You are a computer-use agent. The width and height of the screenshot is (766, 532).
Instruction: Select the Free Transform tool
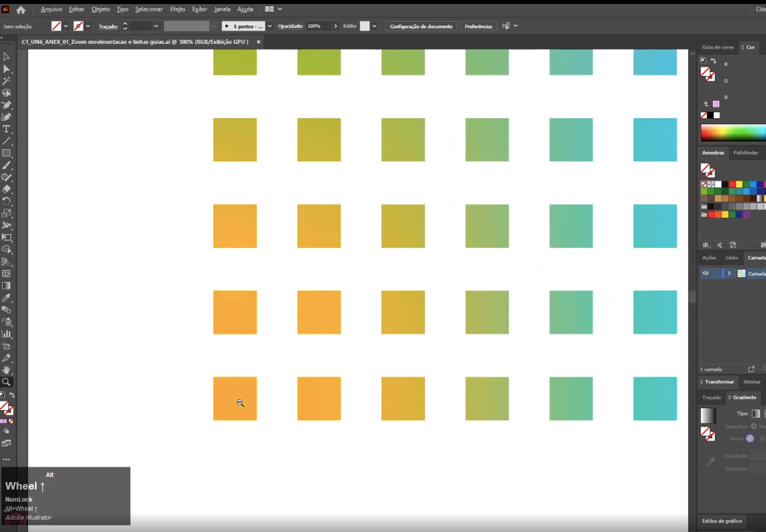(x=7, y=237)
